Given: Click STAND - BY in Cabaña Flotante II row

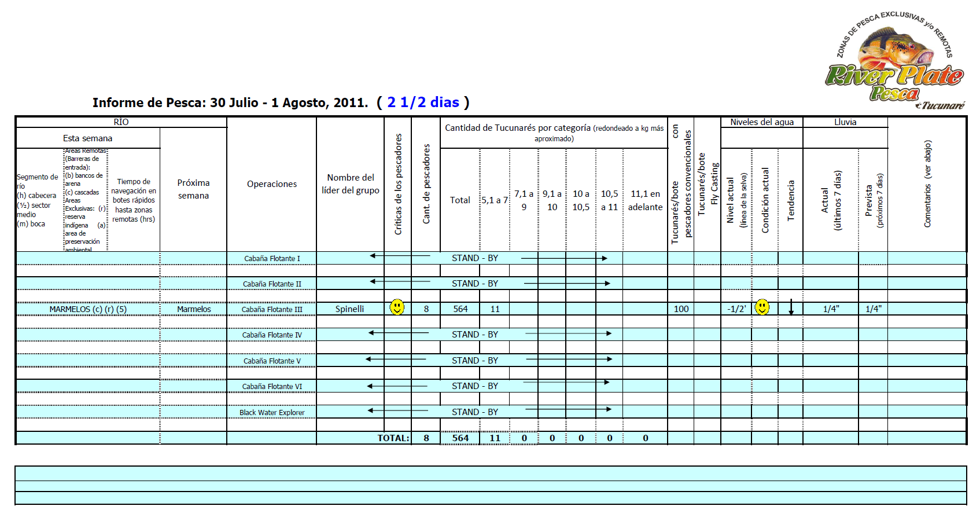Looking at the screenshot, I should pos(474,284).
